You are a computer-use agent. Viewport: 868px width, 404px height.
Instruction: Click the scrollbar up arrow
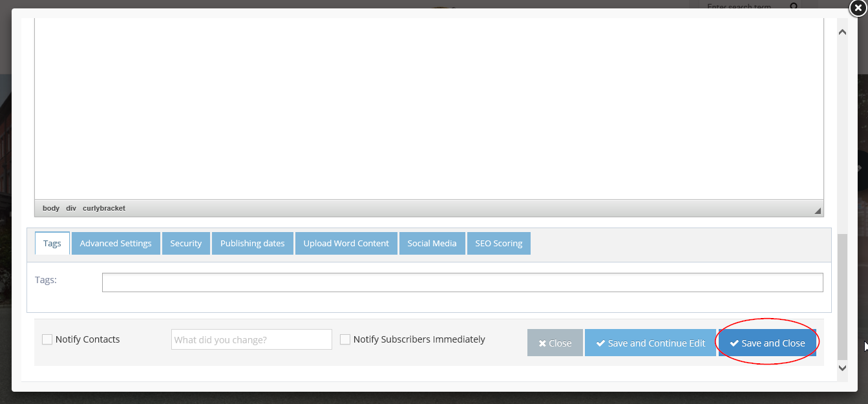coord(842,31)
